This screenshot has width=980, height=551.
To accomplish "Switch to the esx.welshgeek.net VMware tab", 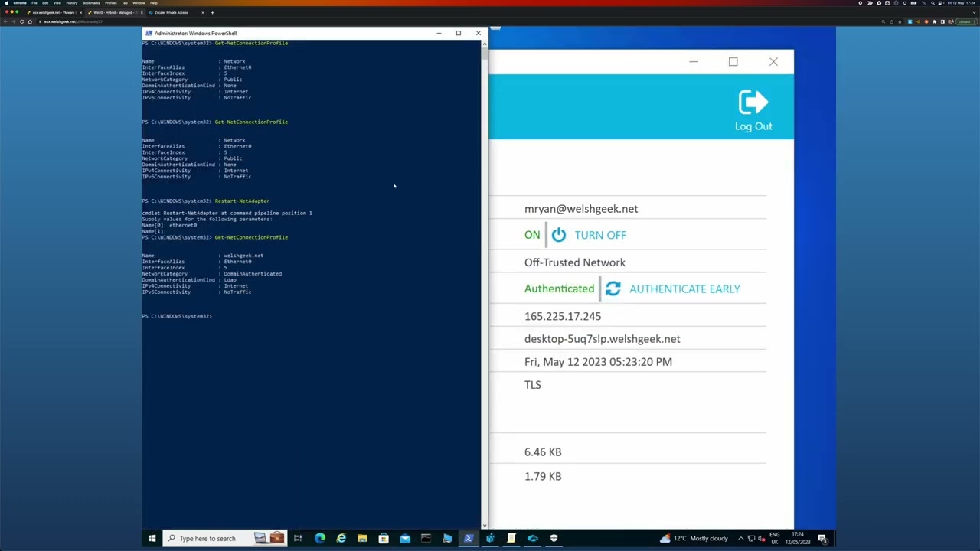I will pos(54,12).
